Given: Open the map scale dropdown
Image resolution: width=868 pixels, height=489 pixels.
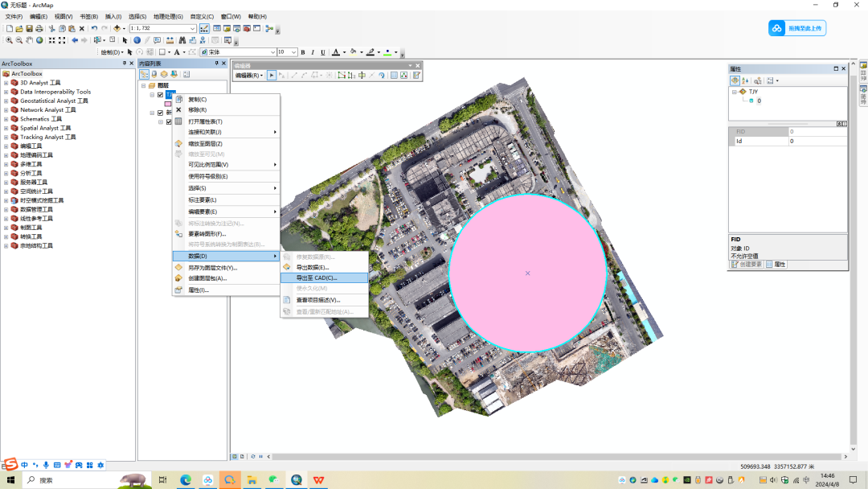Looking at the screenshot, I should 193,28.
